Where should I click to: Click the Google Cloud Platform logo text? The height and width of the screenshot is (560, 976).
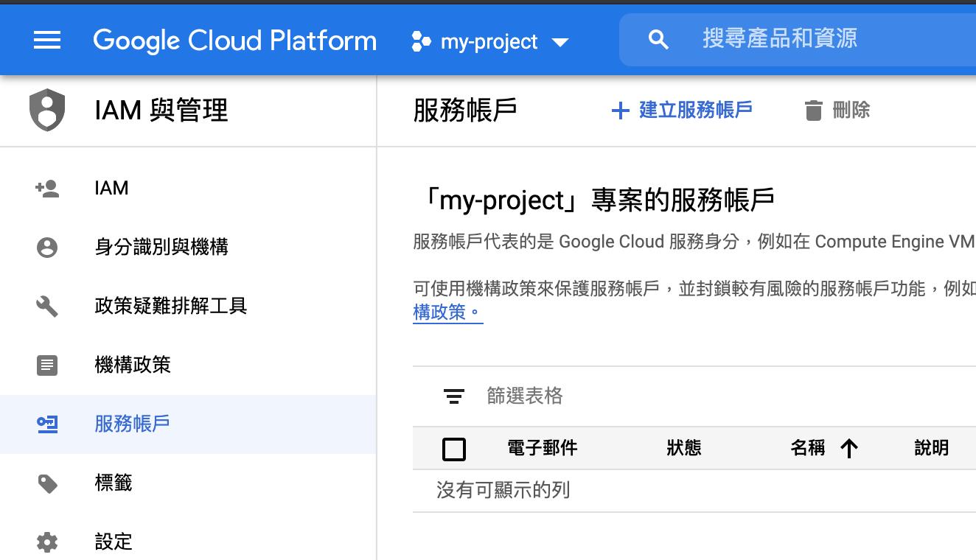pos(234,41)
